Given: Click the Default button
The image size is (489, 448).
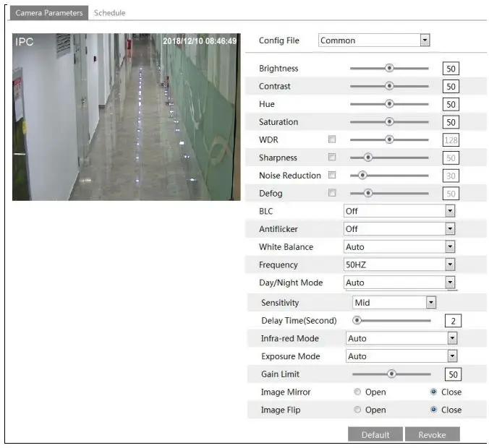Looking at the screenshot, I should pyautogui.click(x=375, y=434).
